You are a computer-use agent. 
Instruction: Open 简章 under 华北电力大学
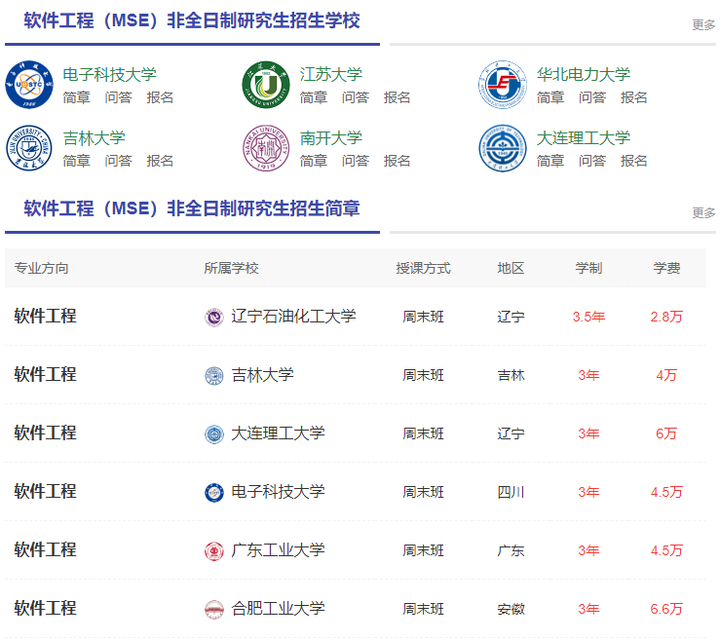click(551, 97)
